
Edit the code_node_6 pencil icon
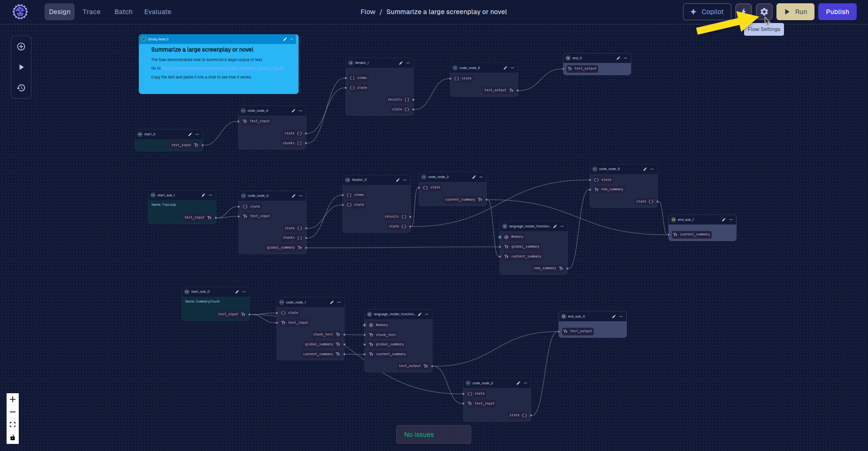(x=505, y=68)
